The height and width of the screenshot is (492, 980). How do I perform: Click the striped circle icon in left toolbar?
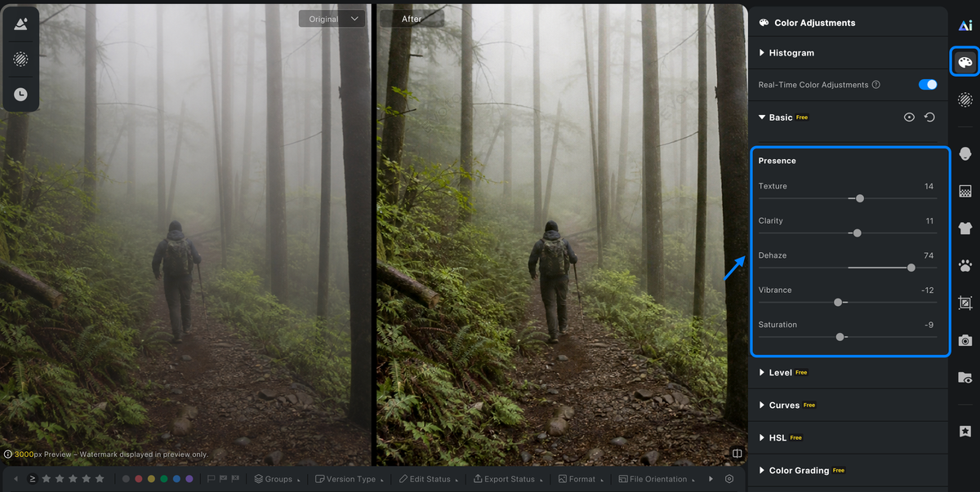tap(20, 60)
